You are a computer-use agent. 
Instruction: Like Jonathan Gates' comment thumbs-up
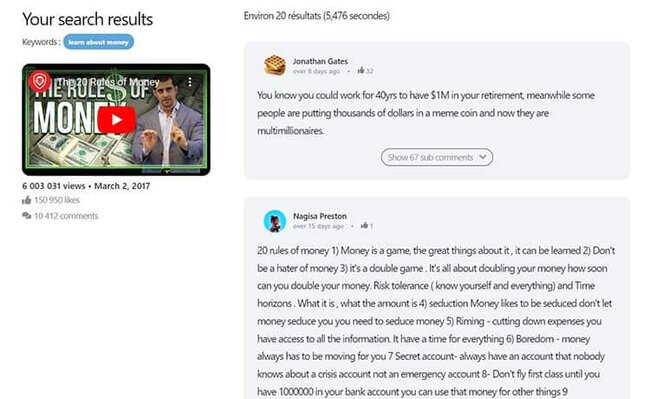361,70
